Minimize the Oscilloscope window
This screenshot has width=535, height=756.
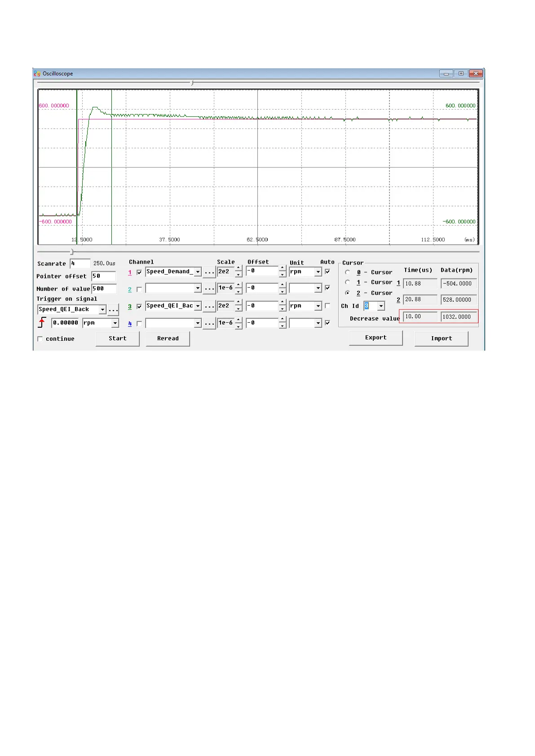(446, 74)
